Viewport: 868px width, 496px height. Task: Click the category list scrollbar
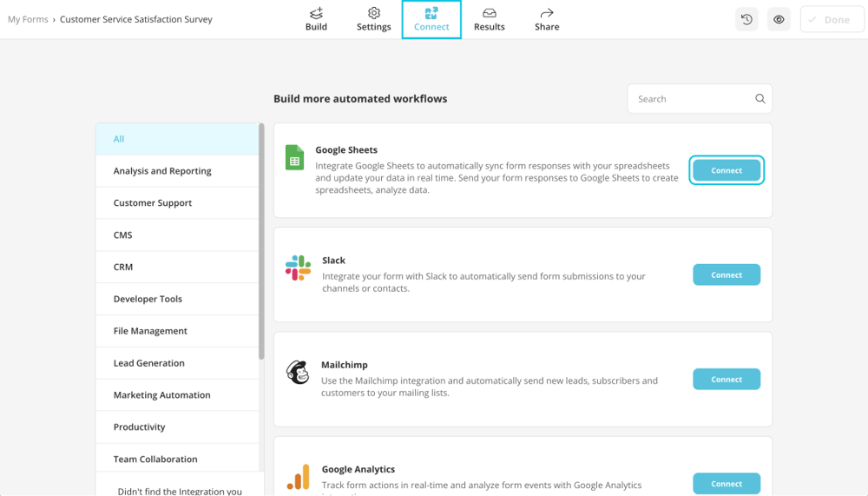coord(261,243)
